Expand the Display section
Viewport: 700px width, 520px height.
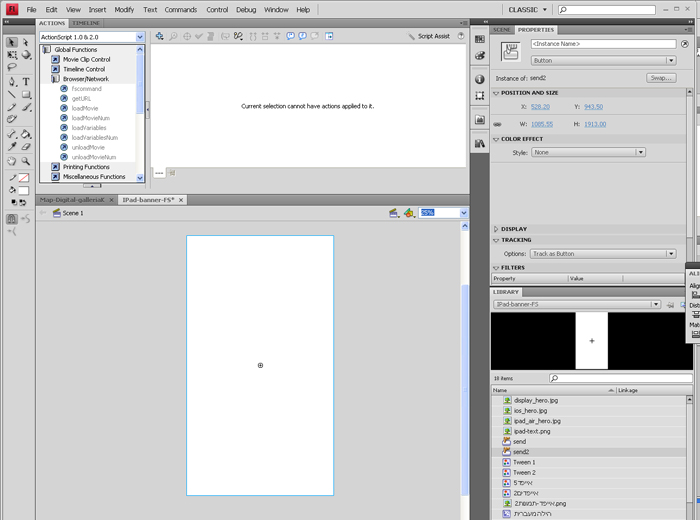514,229
